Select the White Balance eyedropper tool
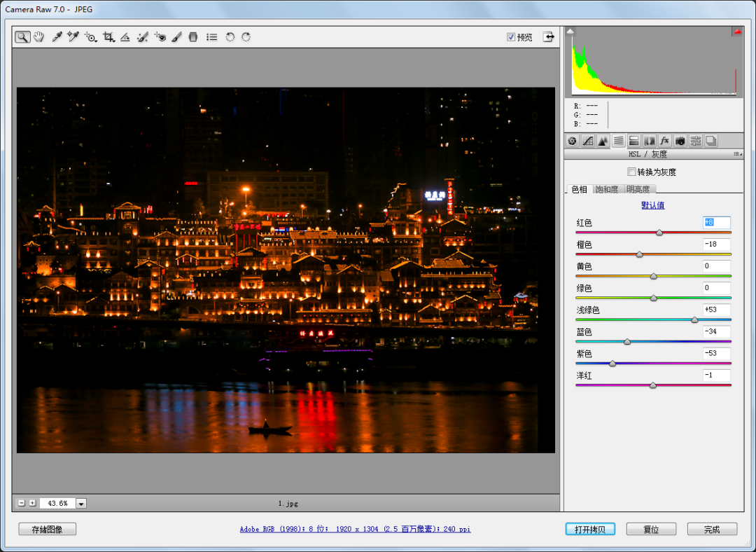This screenshot has height=552, width=756. click(57, 36)
